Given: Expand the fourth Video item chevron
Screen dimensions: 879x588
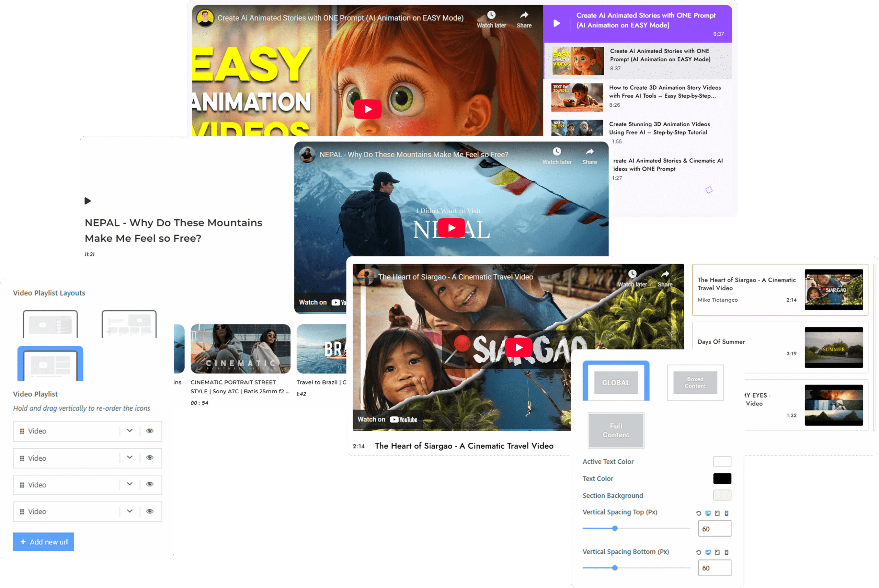Looking at the screenshot, I should coord(129,511).
